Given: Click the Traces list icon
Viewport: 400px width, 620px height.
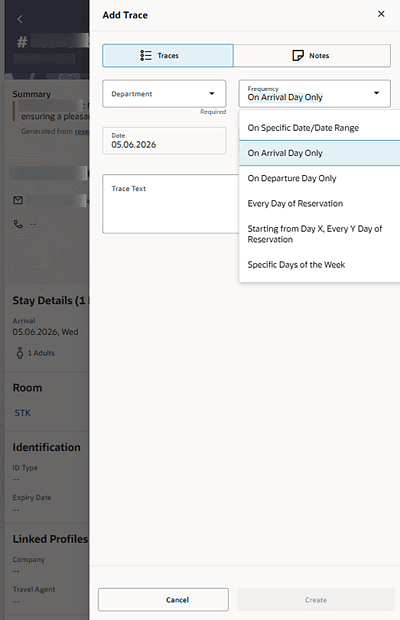Looking at the screenshot, I should [x=145, y=55].
